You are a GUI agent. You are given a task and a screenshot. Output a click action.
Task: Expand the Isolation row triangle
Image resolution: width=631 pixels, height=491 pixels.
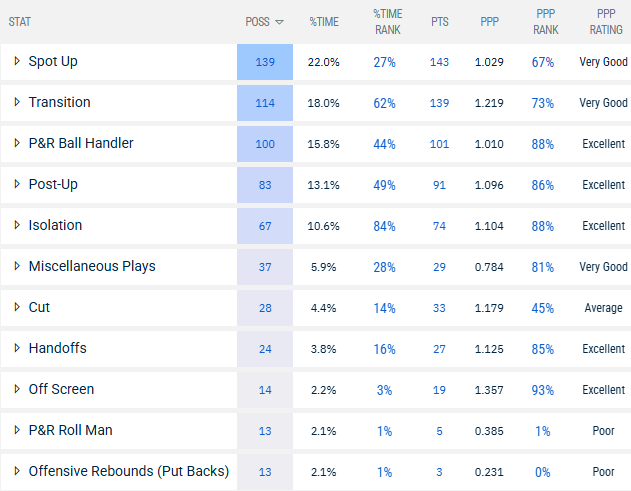[x=17, y=226]
